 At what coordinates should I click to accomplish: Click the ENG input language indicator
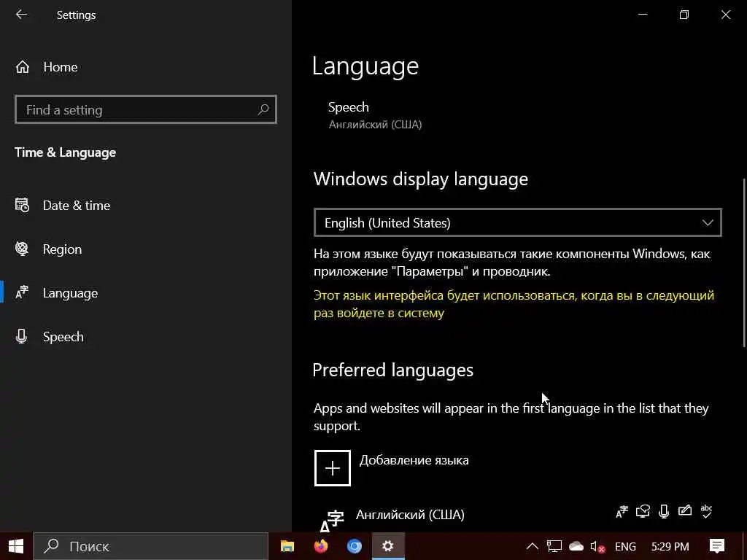pyautogui.click(x=625, y=547)
